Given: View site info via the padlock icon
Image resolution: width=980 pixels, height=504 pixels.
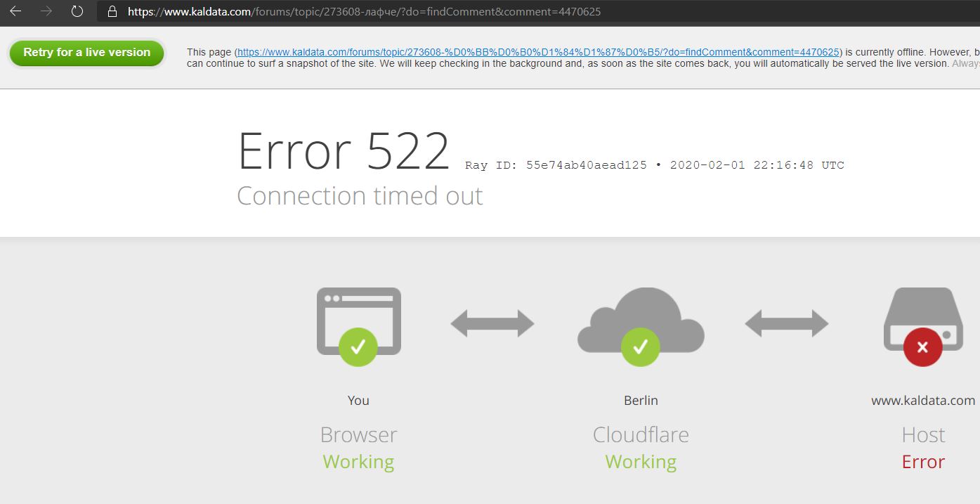Looking at the screenshot, I should point(112,12).
